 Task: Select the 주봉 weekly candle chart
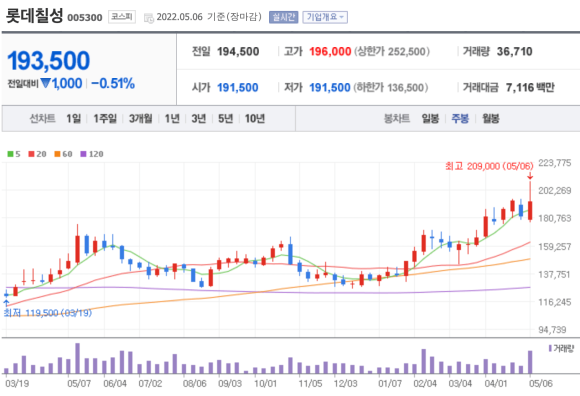coord(460,119)
